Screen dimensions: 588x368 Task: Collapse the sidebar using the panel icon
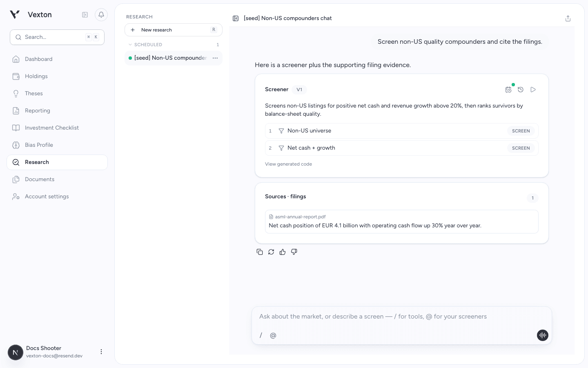coord(85,15)
